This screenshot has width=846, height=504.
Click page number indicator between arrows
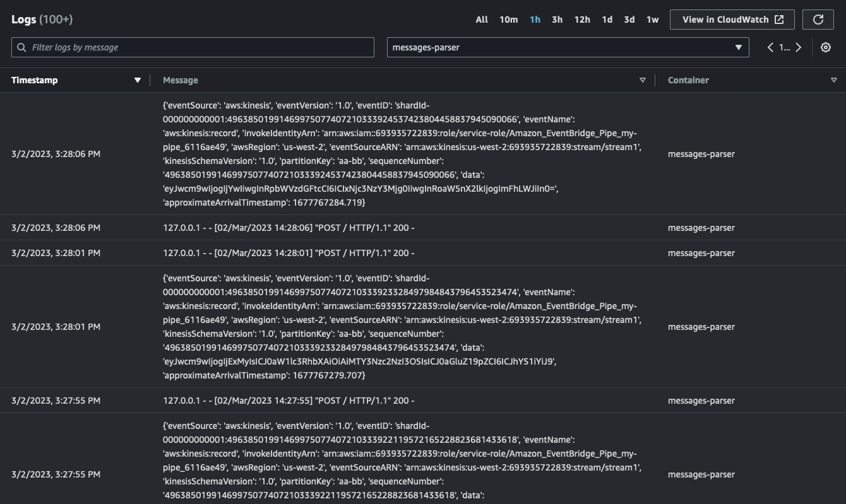point(784,47)
